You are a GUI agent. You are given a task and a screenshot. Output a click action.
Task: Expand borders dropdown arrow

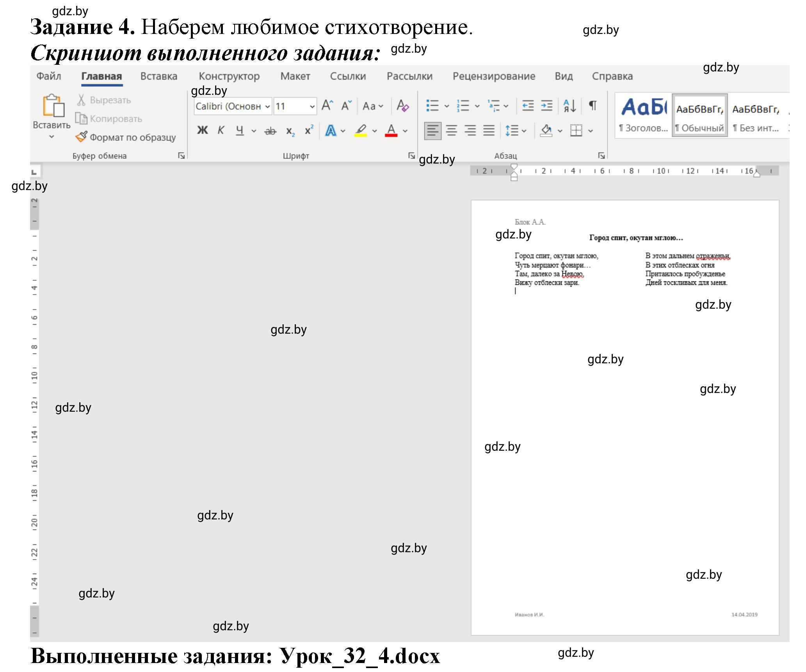[x=591, y=131]
